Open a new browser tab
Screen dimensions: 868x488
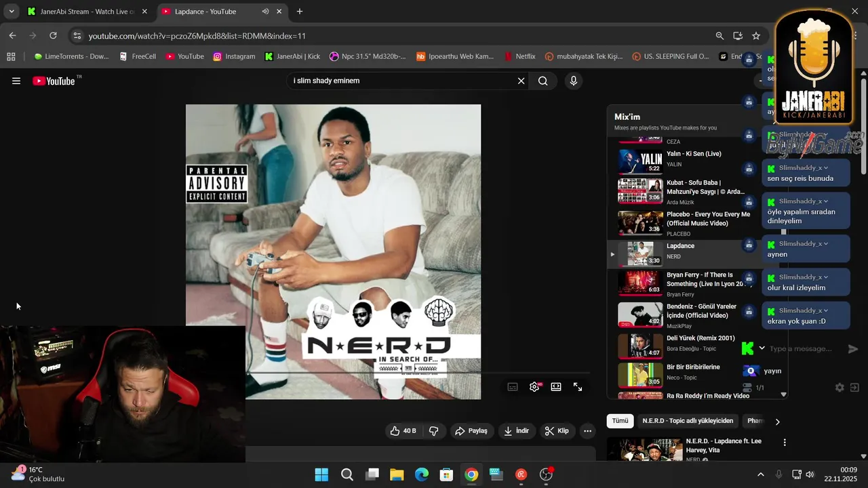300,12
